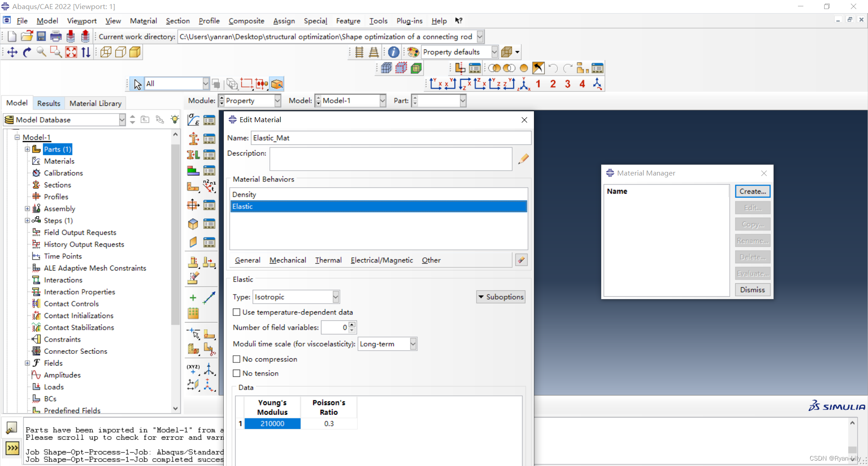Click the Query information icon
Image resolution: width=868 pixels, height=466 pixels.
point(394,52)
